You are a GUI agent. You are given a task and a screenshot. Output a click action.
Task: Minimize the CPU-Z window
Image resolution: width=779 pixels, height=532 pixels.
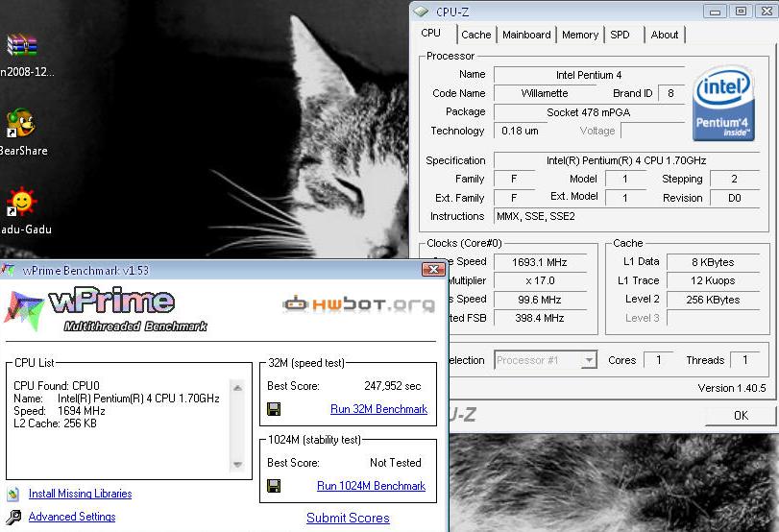[x=716, y=11]
